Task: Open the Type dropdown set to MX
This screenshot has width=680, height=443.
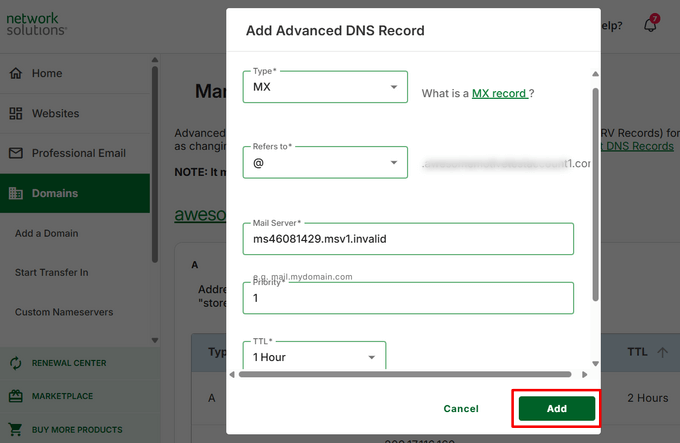Action: (324, 87)
